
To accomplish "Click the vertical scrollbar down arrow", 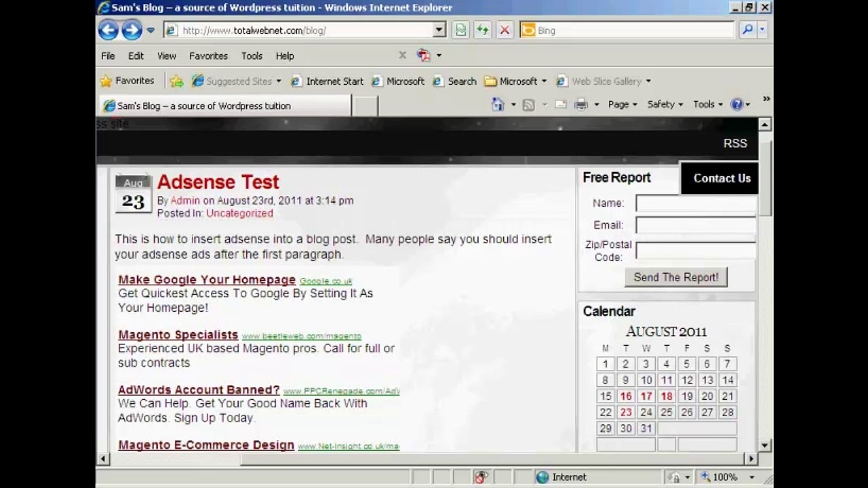I will [x=765, y=445].
